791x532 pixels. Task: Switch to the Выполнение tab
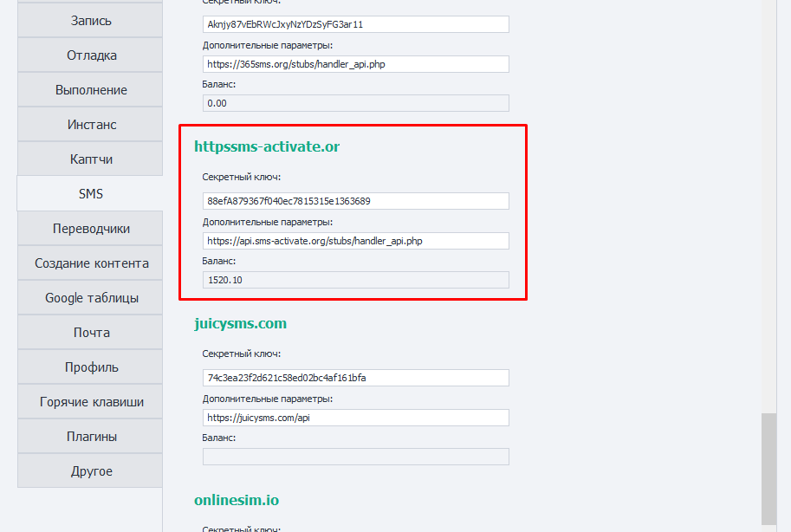90,90
